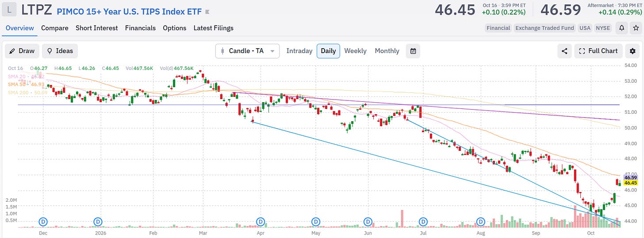Click the Sep label on date axis

pos(536,232)
